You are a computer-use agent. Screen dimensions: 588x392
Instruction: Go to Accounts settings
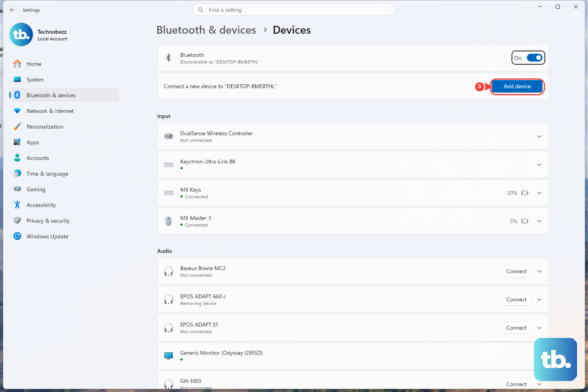click(64, 158)
